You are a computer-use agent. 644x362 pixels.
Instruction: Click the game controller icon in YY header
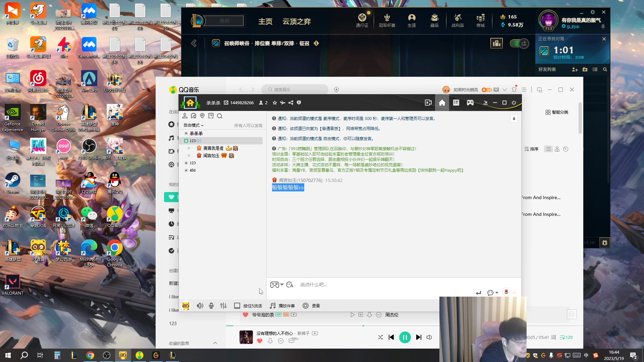(x=470, y=103)
